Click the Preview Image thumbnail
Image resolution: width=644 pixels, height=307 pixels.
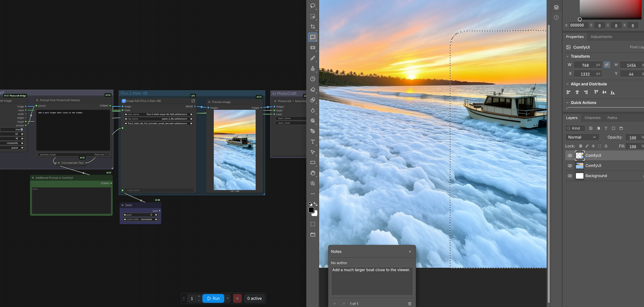point(235,150)
